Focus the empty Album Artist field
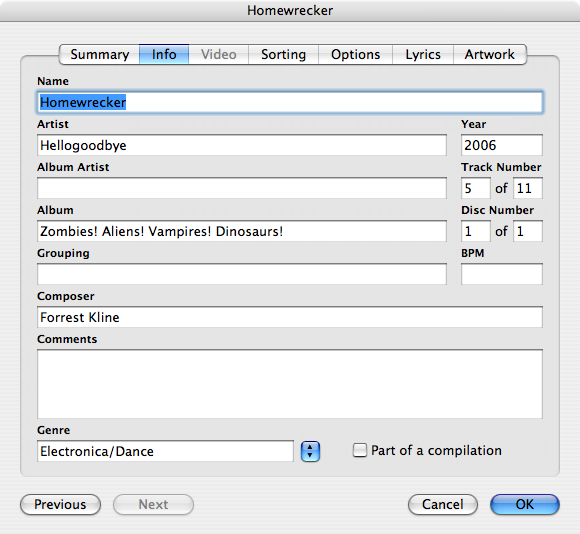Screen dimensions: 580x534 pyautogui.click(x=242, y=188)
